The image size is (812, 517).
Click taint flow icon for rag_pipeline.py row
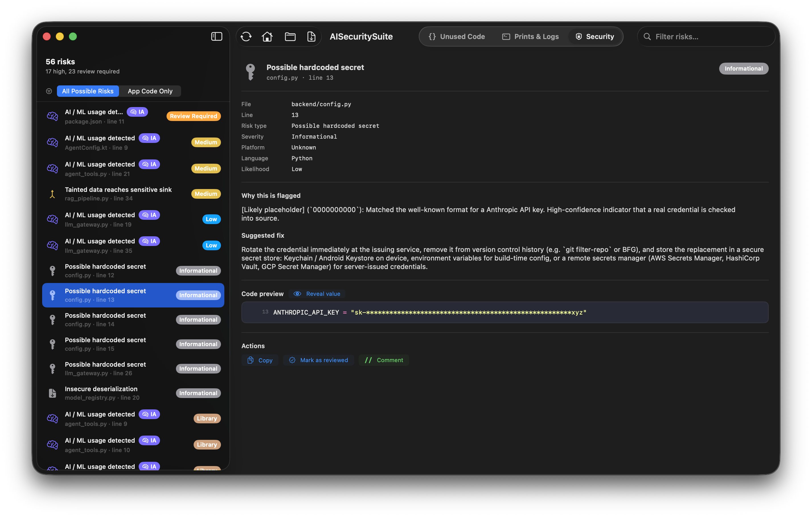pyautogui.click(x=52, y=194)
